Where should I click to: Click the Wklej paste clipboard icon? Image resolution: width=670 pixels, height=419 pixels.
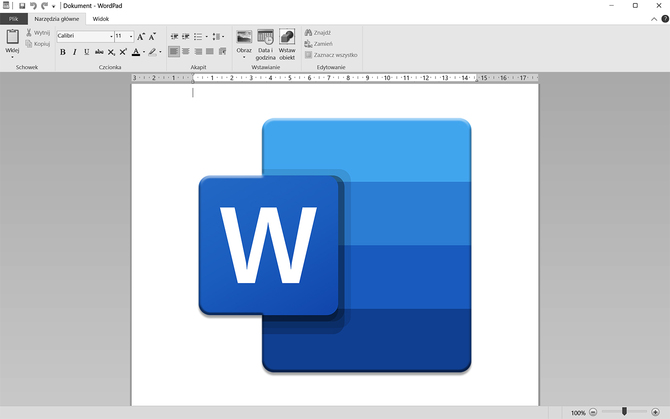(12, 37)
